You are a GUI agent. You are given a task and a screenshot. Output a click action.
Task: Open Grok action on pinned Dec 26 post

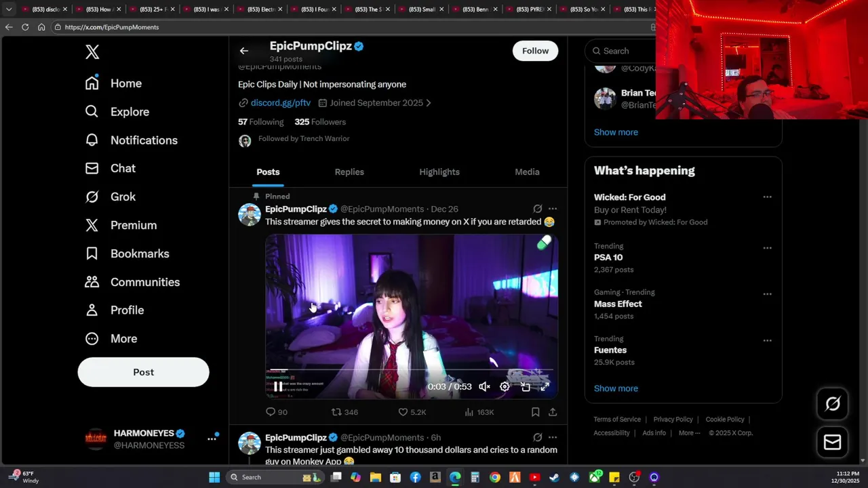[538, 209]
